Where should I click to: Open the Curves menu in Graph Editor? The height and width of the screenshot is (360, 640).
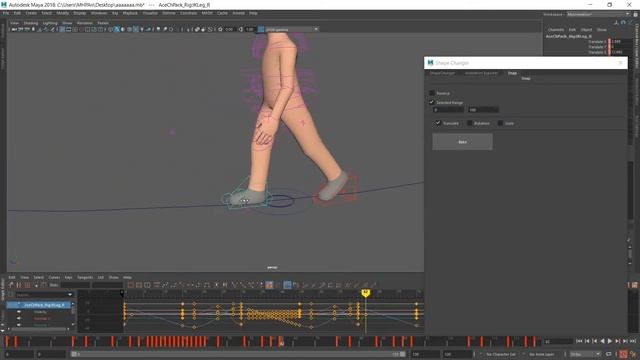[x=54, y=278]
